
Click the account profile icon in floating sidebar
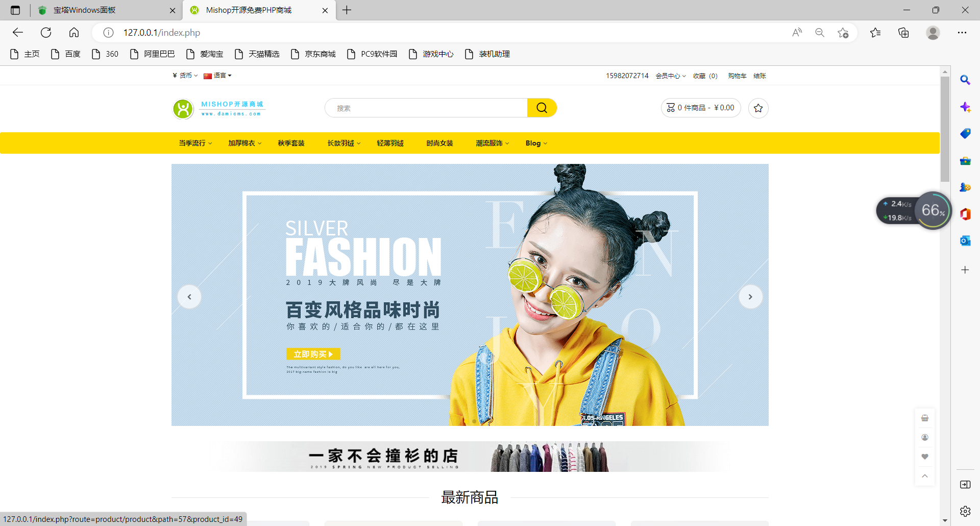[x=925, y=437]
